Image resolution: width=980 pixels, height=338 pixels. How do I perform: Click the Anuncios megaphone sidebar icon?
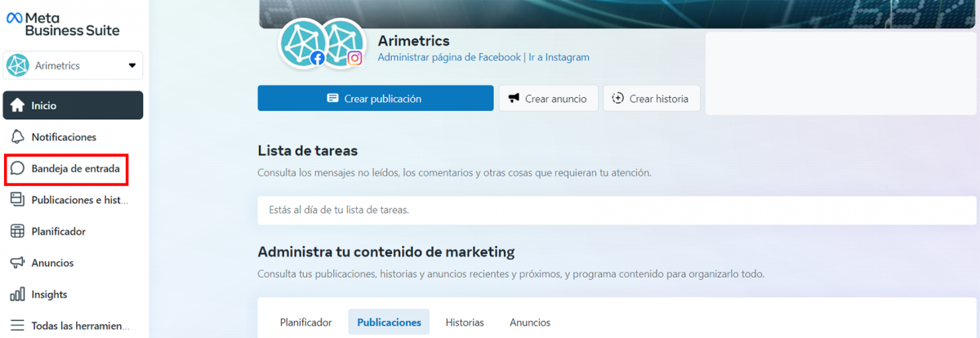[x=17, y=263]
